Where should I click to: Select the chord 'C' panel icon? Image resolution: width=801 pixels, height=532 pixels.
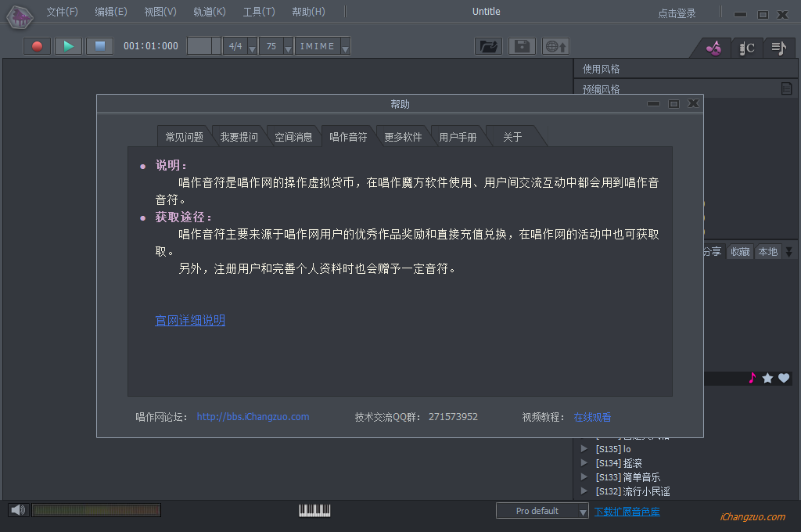coord(747,48)
